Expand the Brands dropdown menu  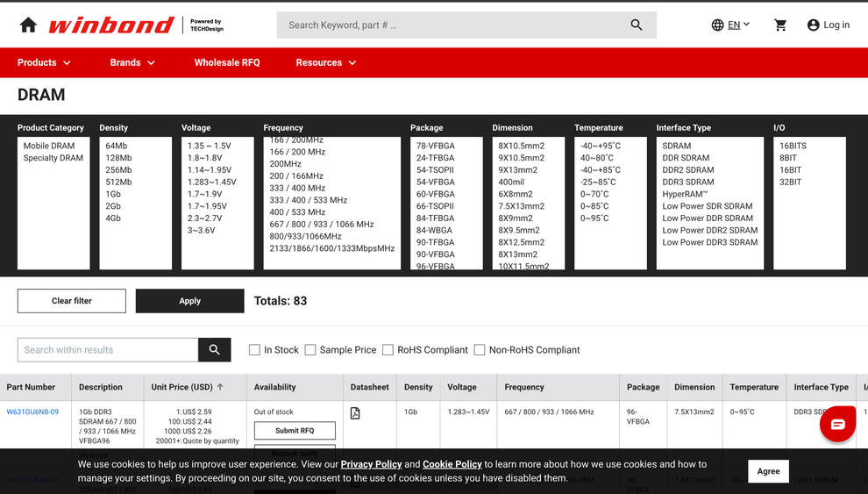[132, 62]
